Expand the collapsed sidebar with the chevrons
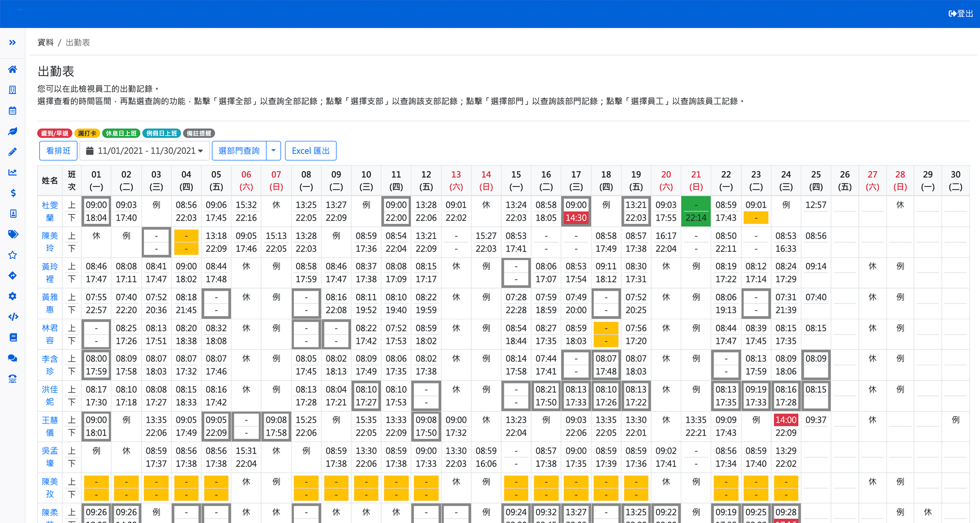The image size is (980, 523). (x=12, y=42)
